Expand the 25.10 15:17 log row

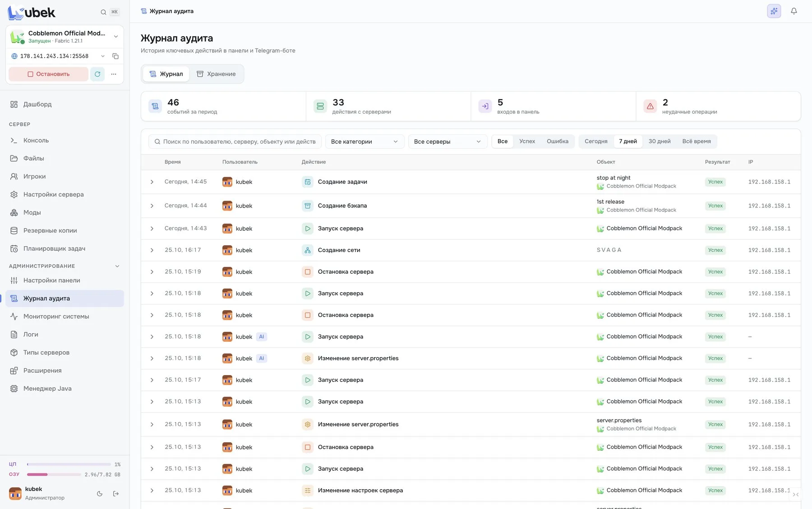[152, 380]
